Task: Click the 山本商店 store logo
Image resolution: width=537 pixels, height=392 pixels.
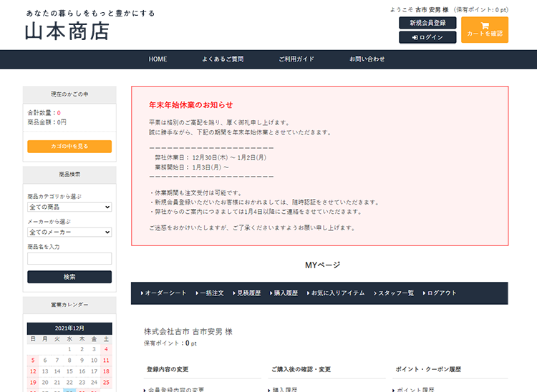Action: tap(67, 31)
